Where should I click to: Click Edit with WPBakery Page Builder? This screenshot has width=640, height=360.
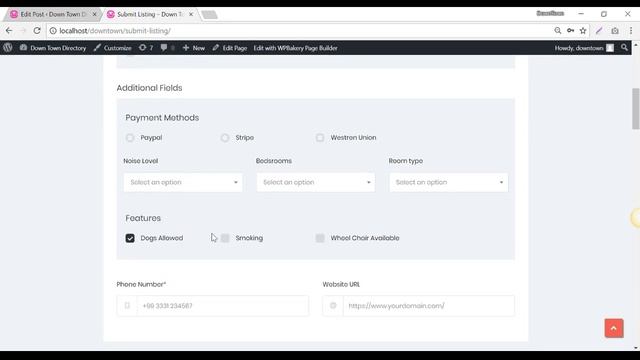coord(296,48)
